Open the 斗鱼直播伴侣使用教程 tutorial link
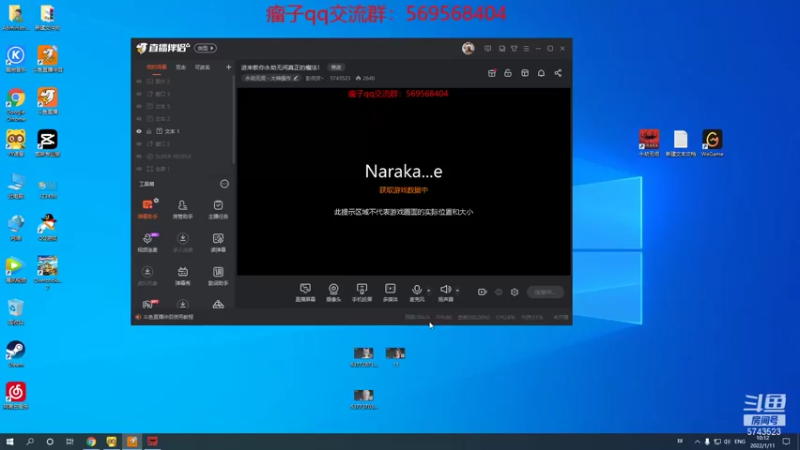 (168, 317)
